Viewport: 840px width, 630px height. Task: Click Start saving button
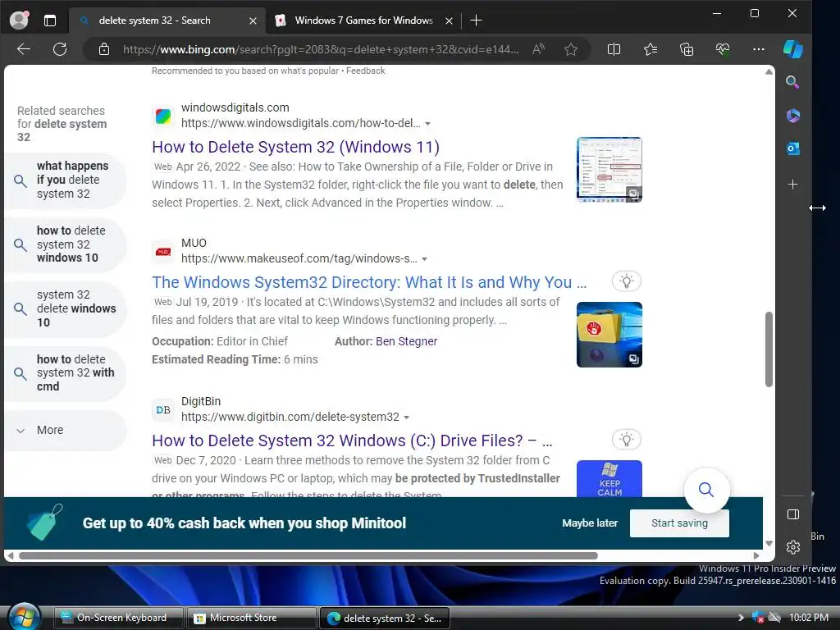(x=679, y=523)
